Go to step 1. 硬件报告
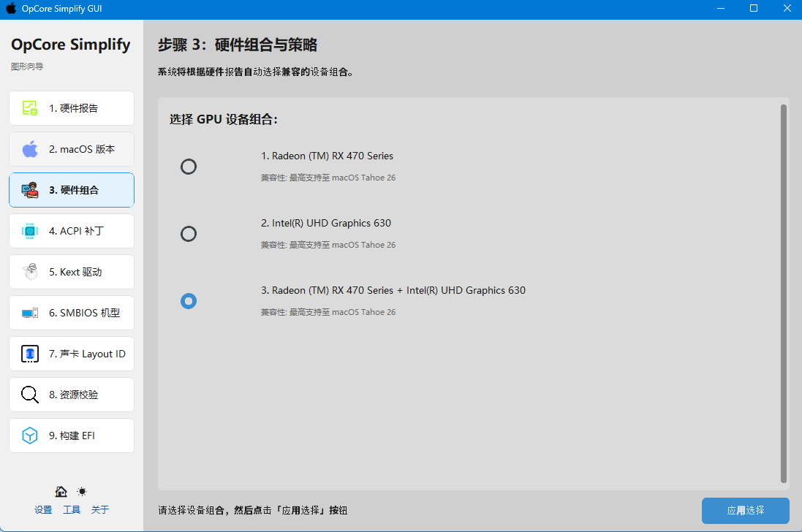The width and height of the screenshot is (802, 532). click(x=72, y=108)
